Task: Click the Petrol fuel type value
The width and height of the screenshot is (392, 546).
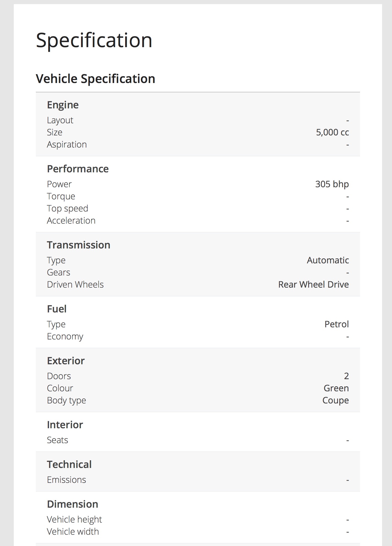Action: coord(336,324)
